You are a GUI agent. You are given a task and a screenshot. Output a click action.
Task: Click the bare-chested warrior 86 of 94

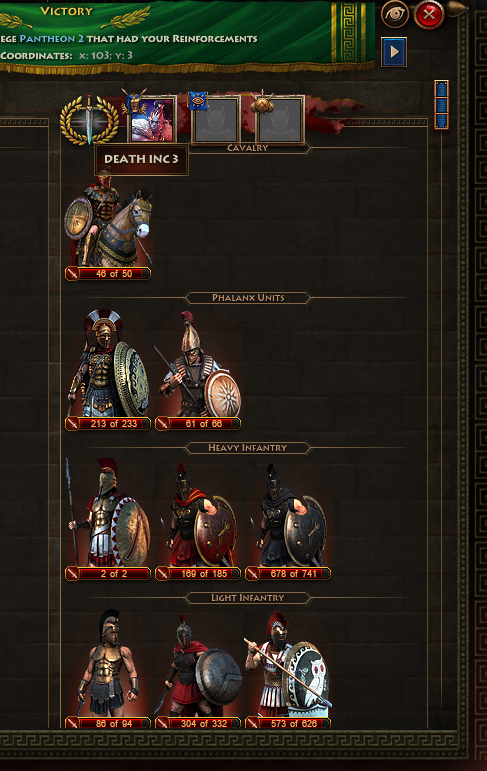pos(108,669)
